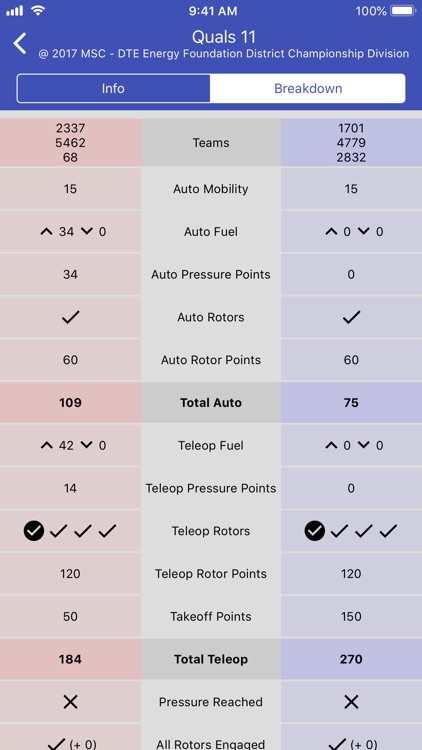Select the Breakdown tab
The height and width of the screenshot is (750, 422).
click(x=308, y=88)
